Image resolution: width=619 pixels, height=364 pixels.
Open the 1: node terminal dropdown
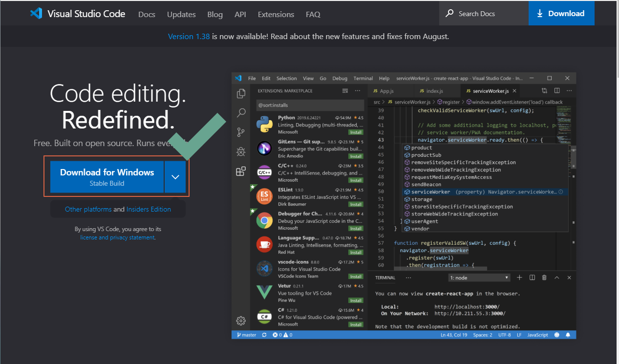click(x=479, y=278)
